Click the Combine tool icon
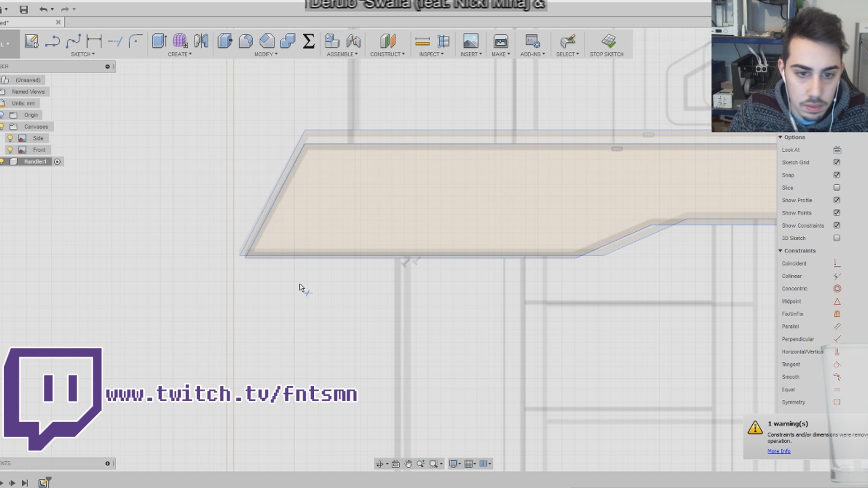 [x=288, y=41]
